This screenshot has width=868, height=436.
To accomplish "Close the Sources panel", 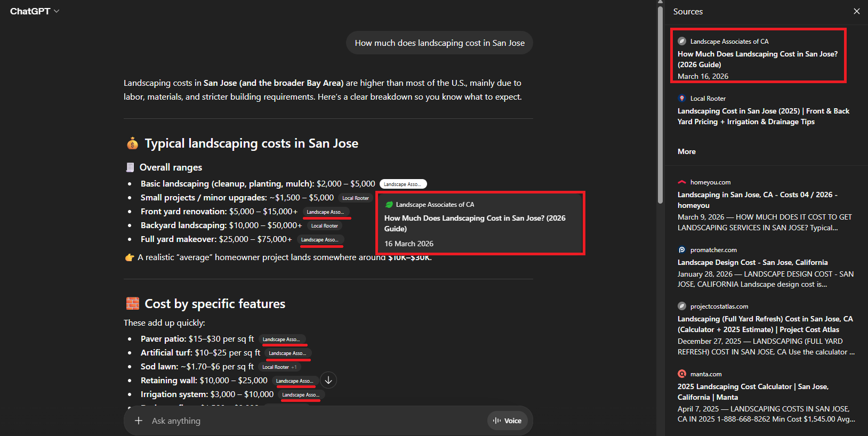I will 856,11.
